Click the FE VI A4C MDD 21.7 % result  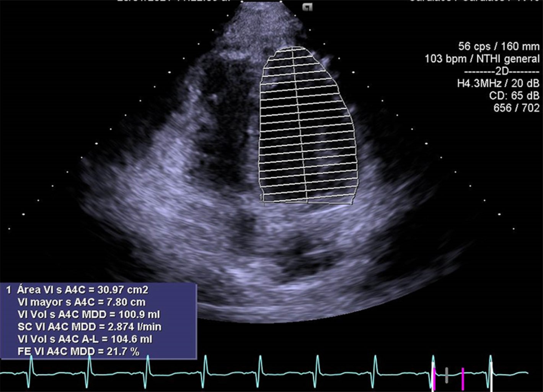point(78,351)
